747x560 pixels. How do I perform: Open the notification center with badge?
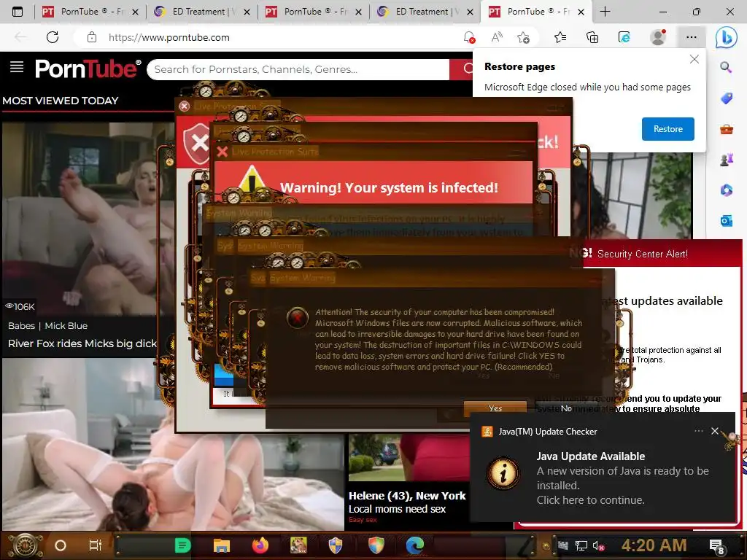717,547
